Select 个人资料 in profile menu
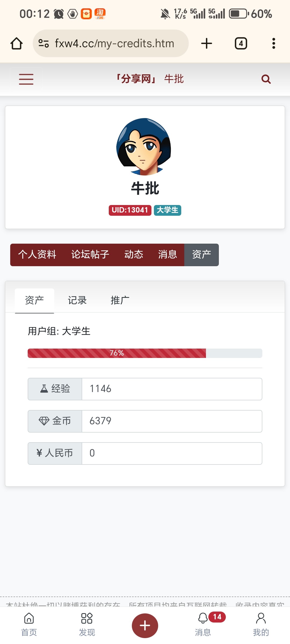 coord(37,255)
